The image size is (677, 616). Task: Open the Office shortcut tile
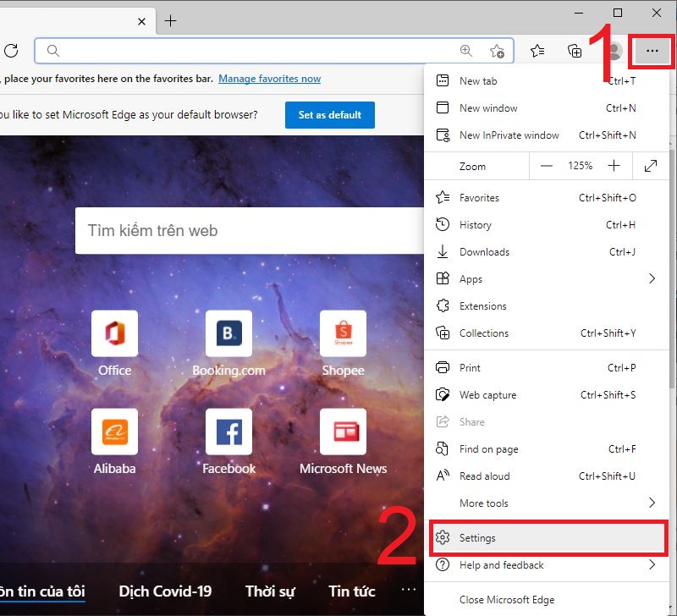click(114, 334)
